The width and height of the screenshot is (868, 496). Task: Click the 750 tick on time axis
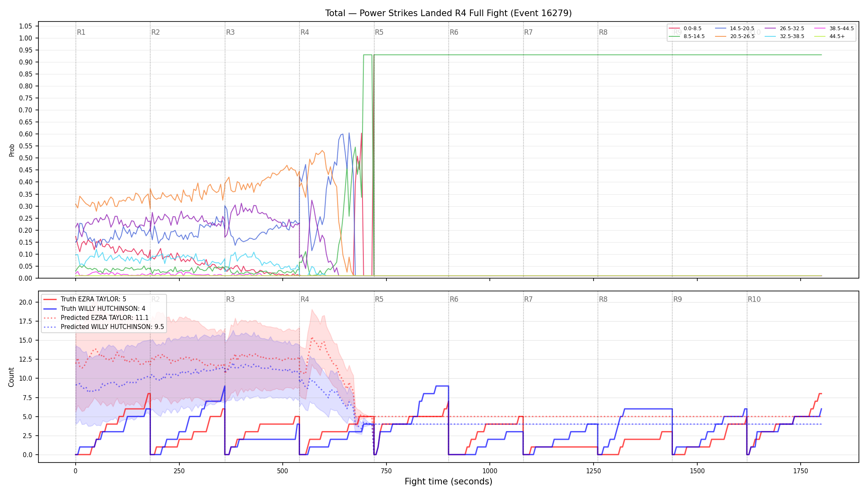(x=386, y=471)
